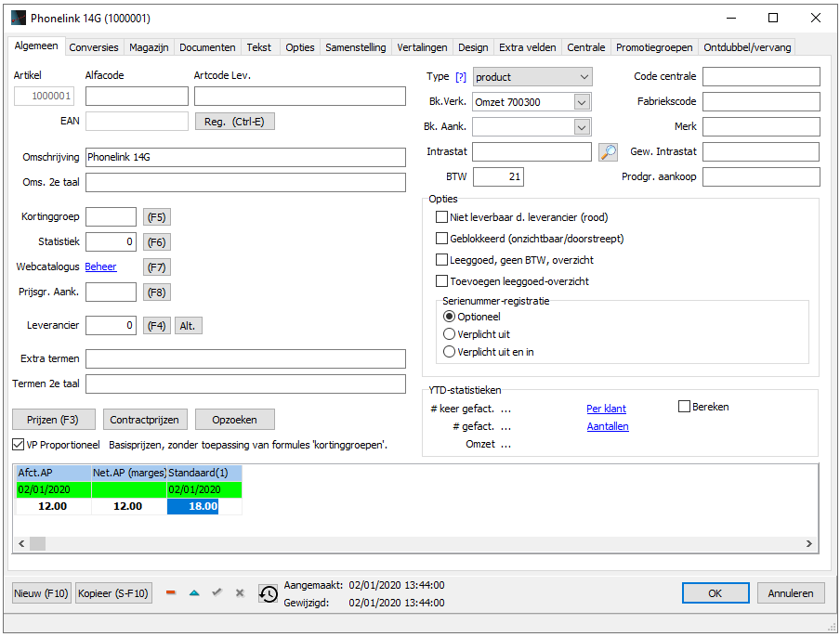Focus the Omschrijving field with Phonelink 14G

point(245,157)
